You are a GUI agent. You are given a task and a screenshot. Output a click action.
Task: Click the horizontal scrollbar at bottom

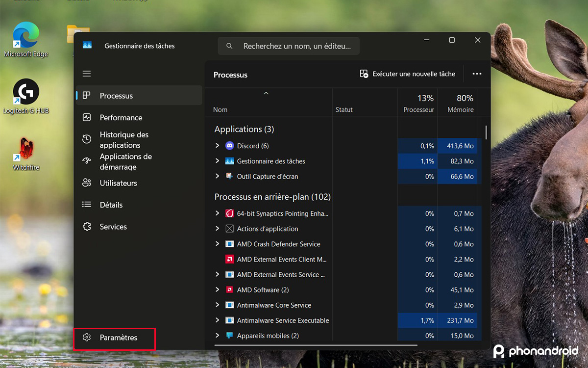316,345
